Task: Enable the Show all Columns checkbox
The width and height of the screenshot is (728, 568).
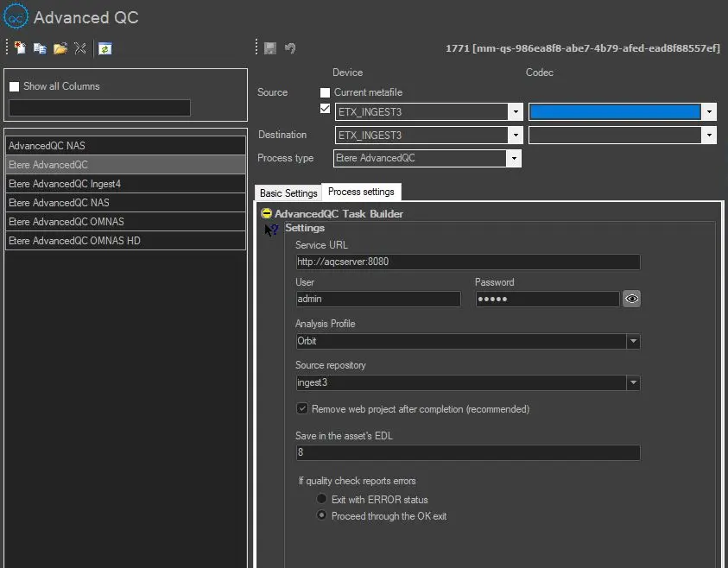Action: 14,86
